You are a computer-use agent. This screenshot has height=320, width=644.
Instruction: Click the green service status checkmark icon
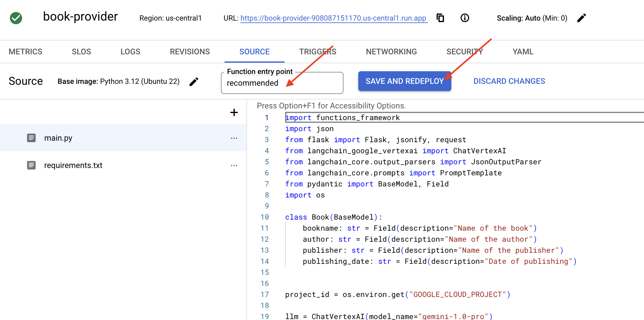click(16, 18)
